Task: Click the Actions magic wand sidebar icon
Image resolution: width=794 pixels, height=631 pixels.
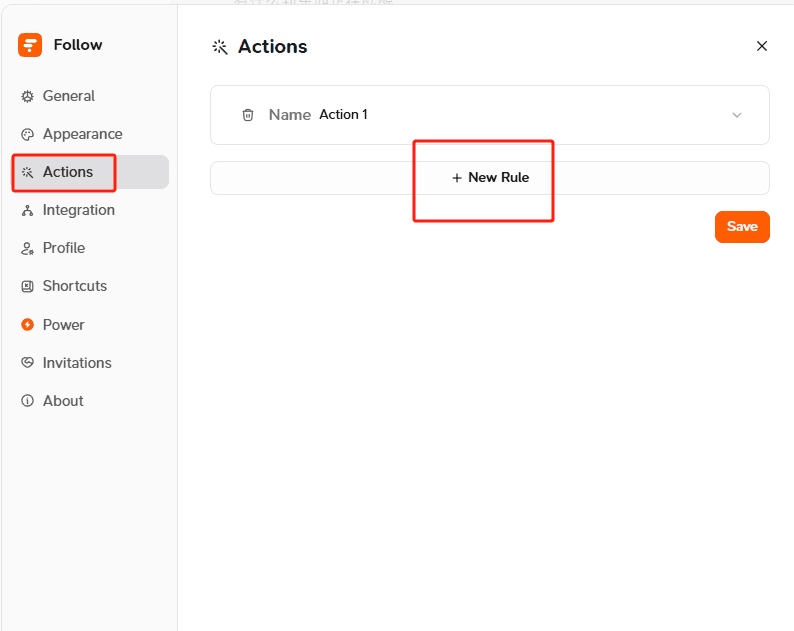Action: pos(27,172)
